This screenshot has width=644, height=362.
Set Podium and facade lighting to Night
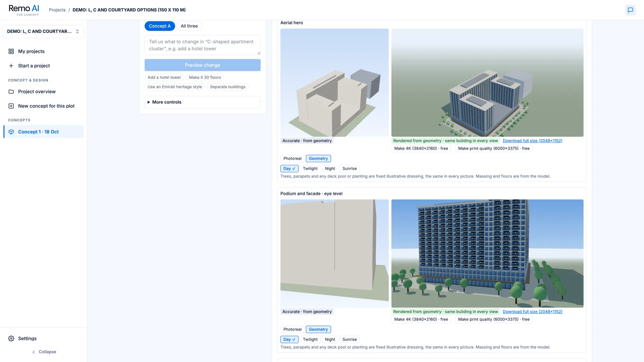[330, 339]
